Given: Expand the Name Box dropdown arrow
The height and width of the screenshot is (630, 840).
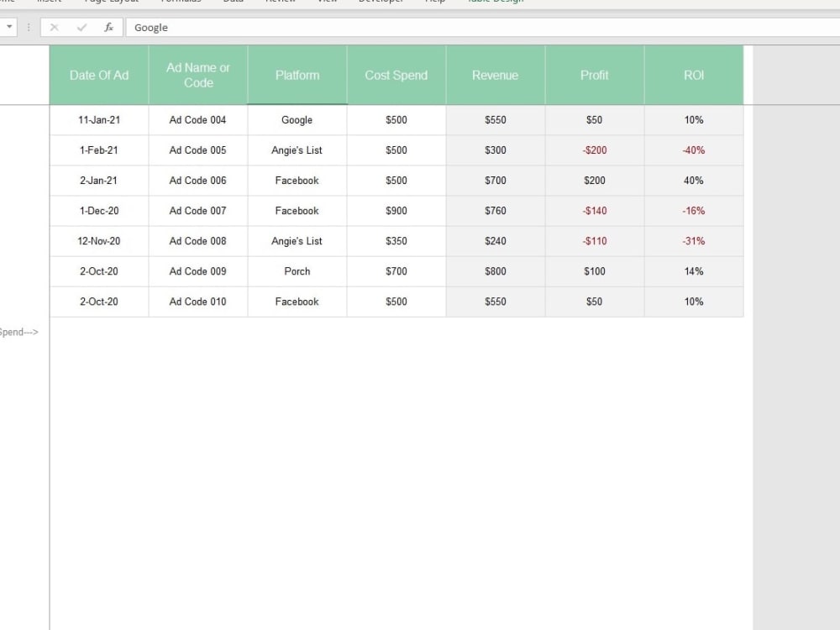Looking at the screenshot, I should pos(9,27).
